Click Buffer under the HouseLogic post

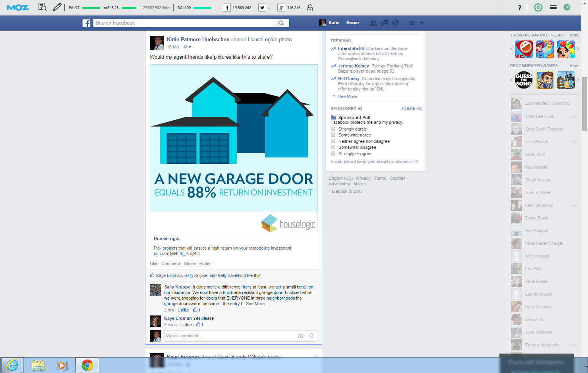[x=205, y=263]
